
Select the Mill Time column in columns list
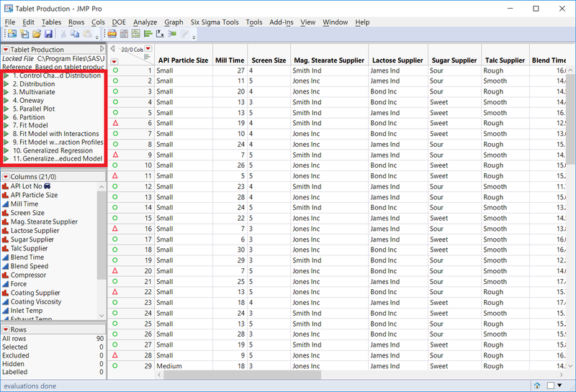[x=24, y=204]
